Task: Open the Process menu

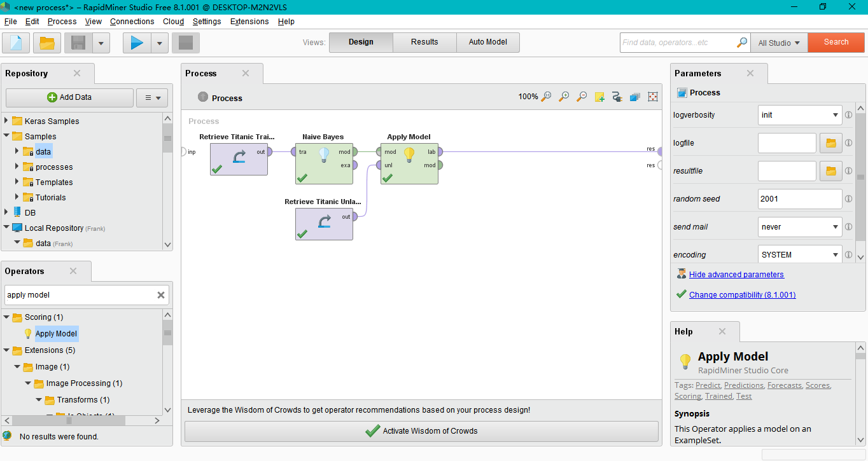Action: tap(62, 21)
